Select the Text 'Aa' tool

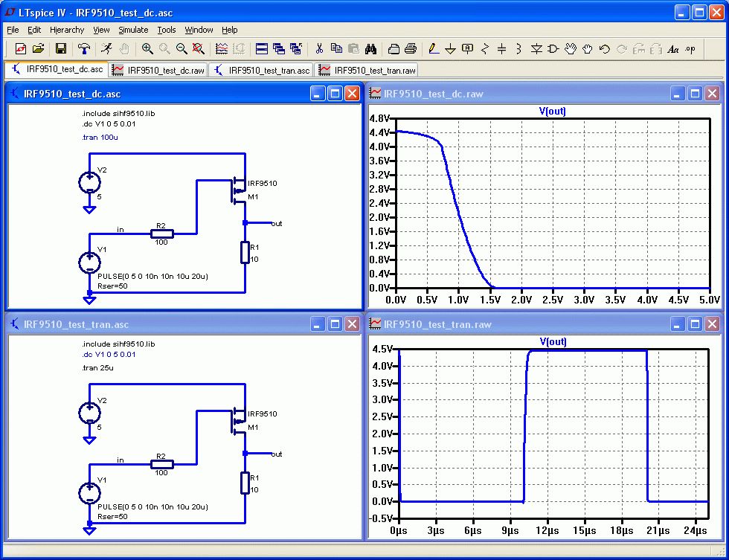pyautogui.click(x=673, y=49)
